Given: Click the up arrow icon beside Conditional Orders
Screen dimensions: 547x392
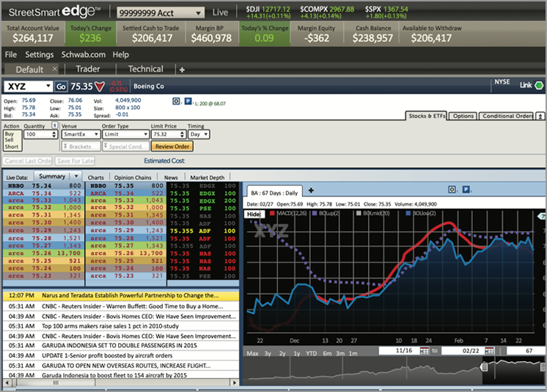Looking at the screenshot, I should tap(540, 116).
